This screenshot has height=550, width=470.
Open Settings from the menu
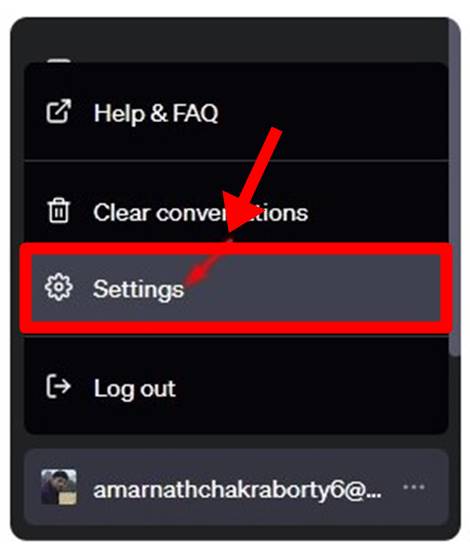(x=236, y=288)
